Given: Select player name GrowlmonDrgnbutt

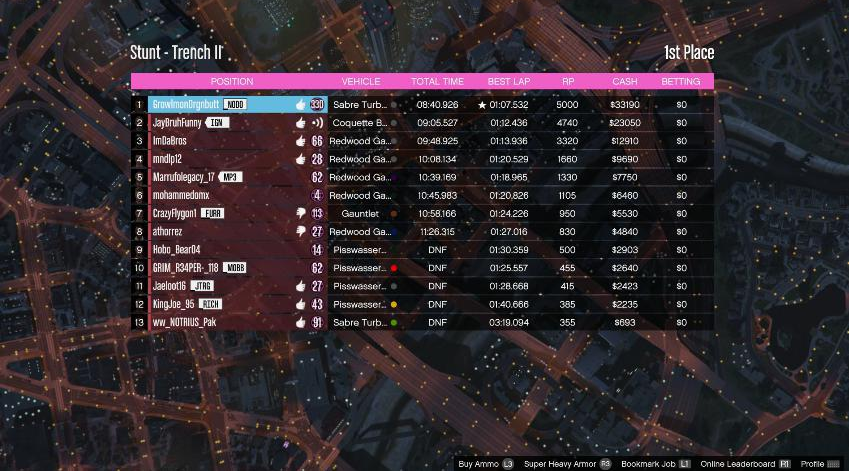Looking at the screenshot, I should click(186, 104).
